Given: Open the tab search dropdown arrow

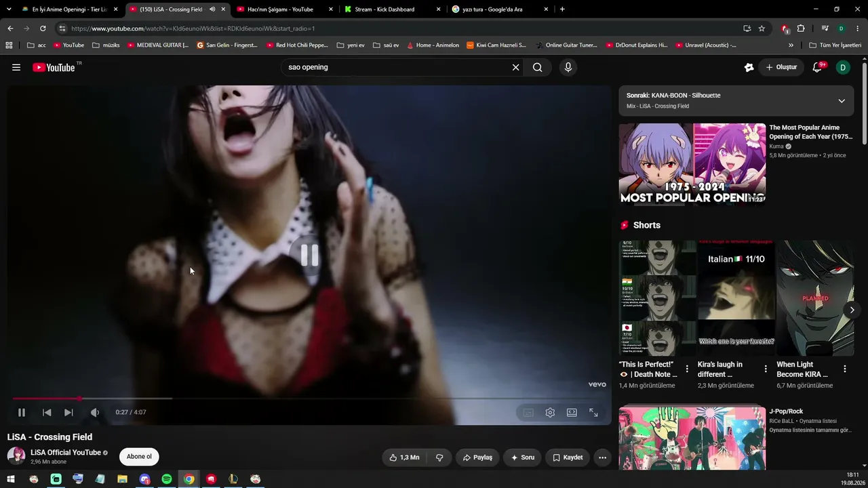Looking at the screenshot, I should tap(9, 9).
